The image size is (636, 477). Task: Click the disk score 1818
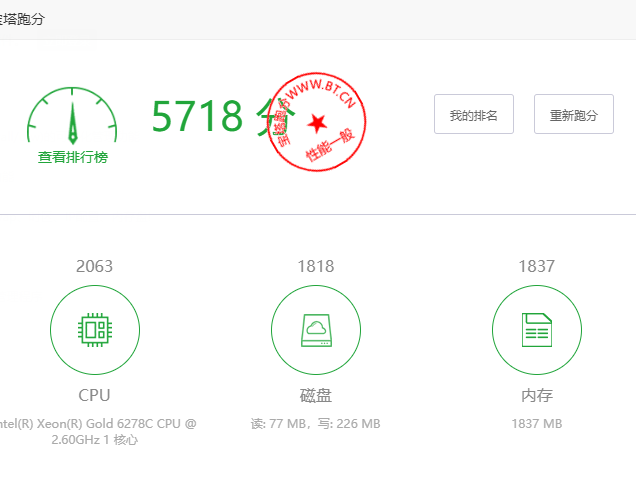coord(316,266)
